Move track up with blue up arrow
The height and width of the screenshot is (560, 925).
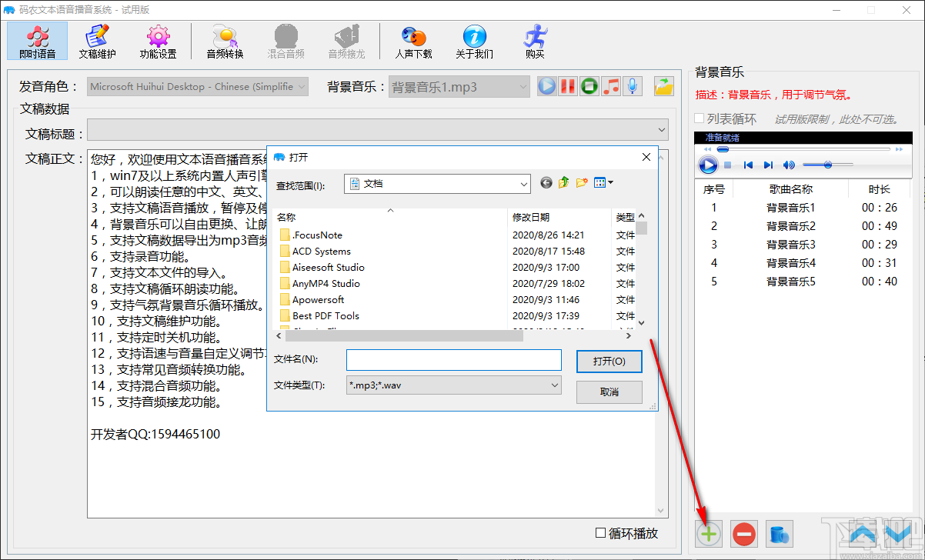[863, 532]
